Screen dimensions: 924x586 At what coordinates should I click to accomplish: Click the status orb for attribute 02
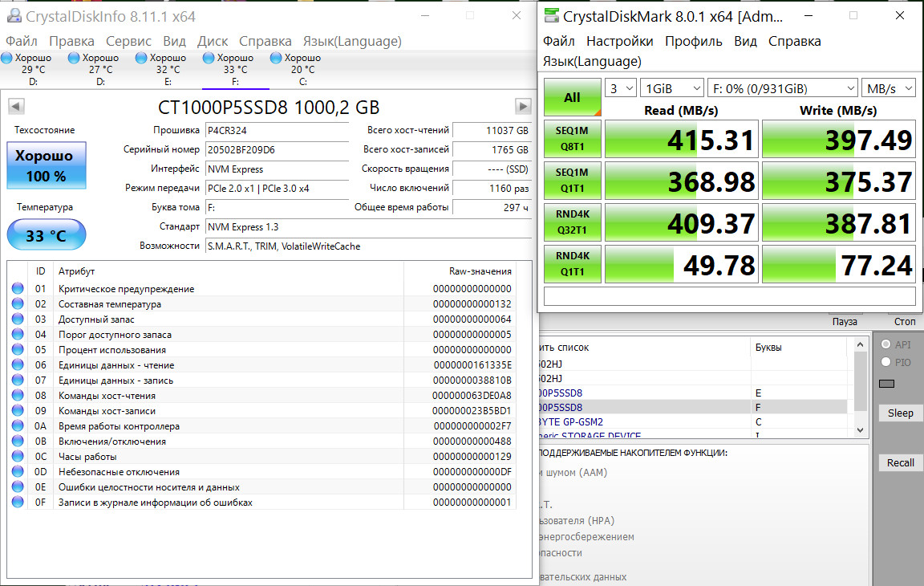18,303
